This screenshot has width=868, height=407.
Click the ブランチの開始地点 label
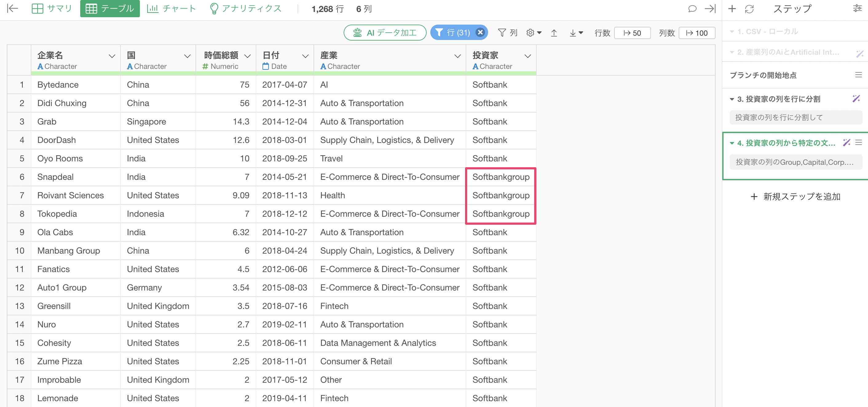click(763, 75)
